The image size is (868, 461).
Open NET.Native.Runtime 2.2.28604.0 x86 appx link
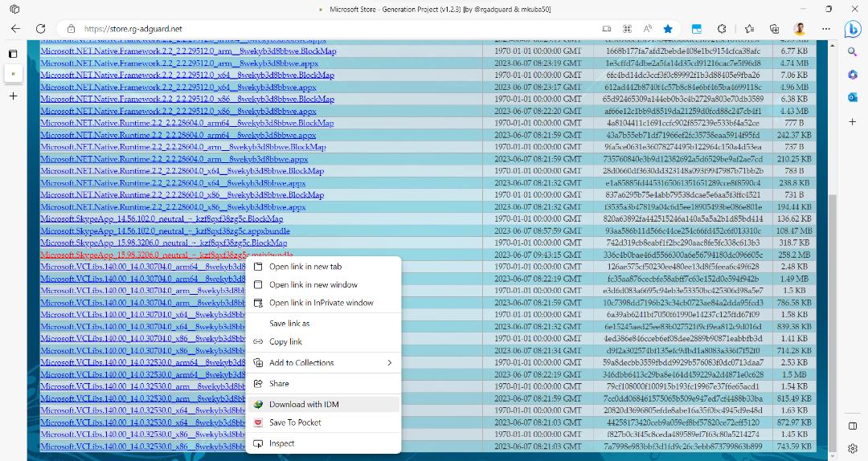coord(173,207)
